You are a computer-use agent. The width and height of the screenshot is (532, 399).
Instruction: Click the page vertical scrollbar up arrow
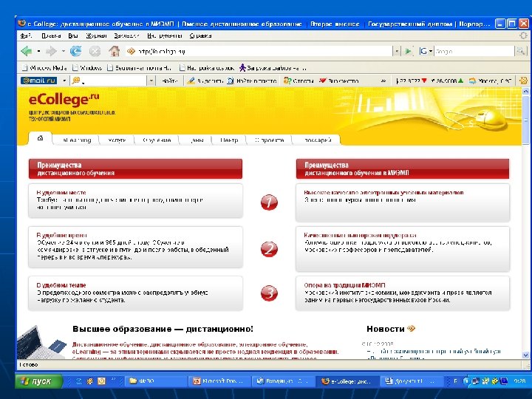point(525,91)
